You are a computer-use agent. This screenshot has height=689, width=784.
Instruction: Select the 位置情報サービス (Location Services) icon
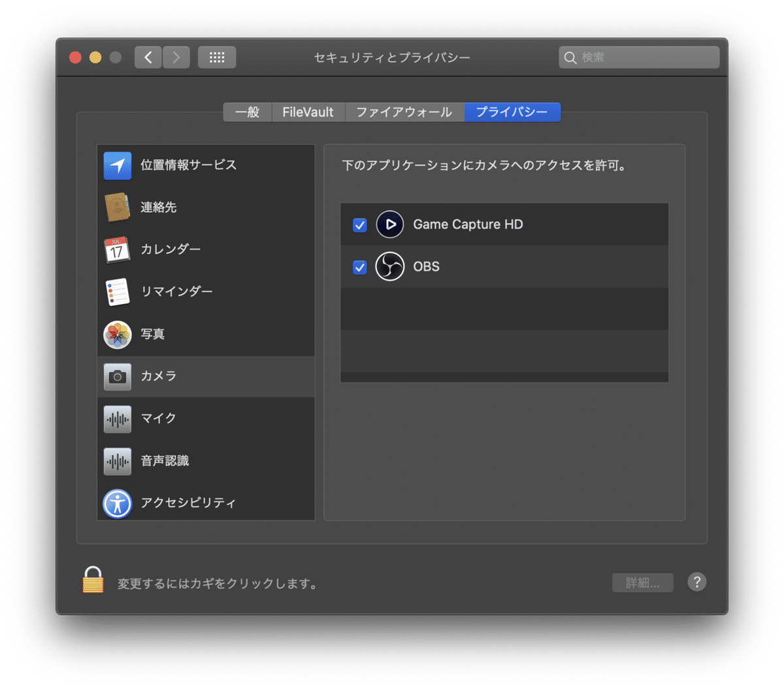click(x=118, y=165)
